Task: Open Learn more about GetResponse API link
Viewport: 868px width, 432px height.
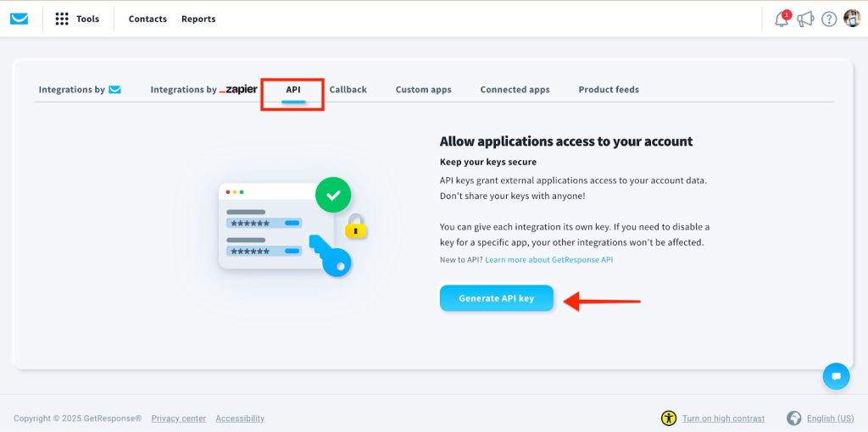Action: (548, 260)
